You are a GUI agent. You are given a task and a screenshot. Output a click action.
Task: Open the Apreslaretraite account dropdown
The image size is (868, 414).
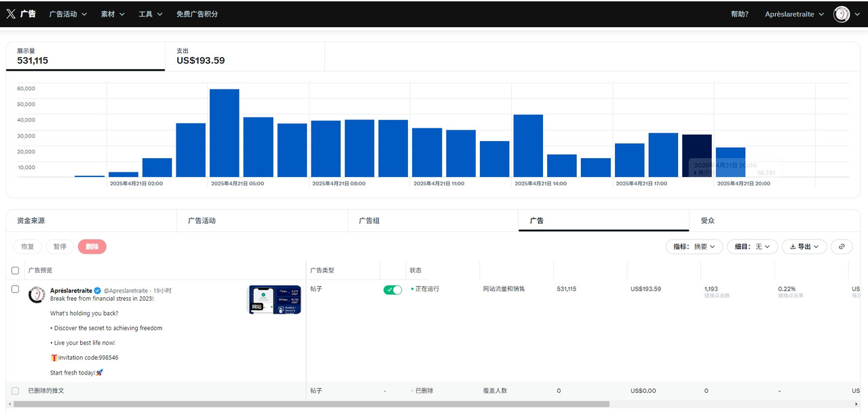pyautogui.click(x=795, y=14)
